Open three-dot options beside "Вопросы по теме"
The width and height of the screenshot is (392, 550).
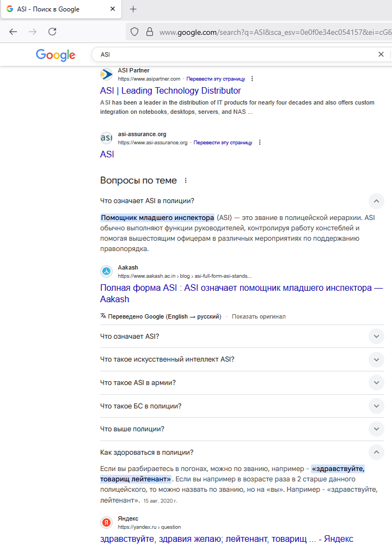pyautogui.click(x=186, y=181)
